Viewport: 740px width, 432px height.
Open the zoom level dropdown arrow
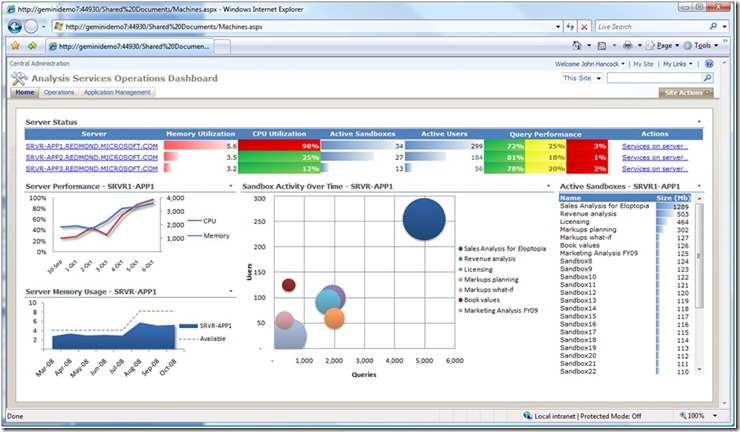pyautogui.click(x=715, y=415)
